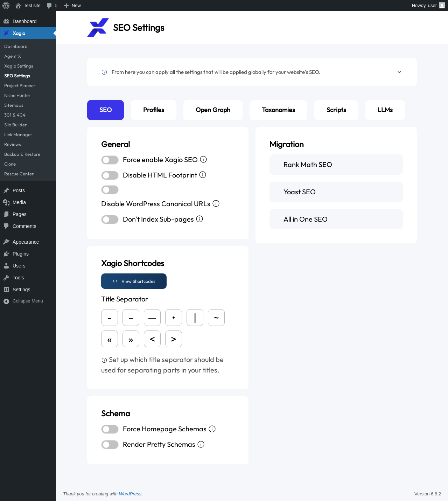This screenshot has height=501, width=448.
Task: Open the comments bubble icon in admin bar
Action: [x=49, y=6]
